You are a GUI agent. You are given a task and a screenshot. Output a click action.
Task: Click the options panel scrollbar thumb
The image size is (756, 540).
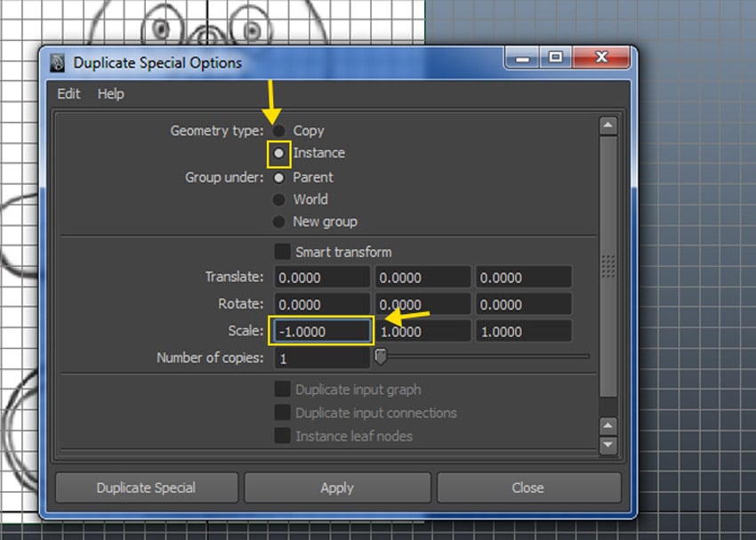(608, 266)
